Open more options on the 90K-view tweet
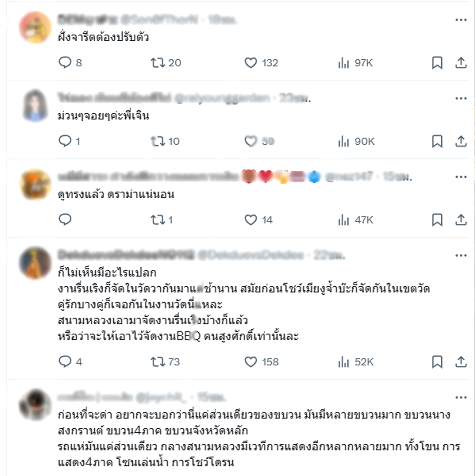This screenshot has height=476, width=475. pos(461,98)
